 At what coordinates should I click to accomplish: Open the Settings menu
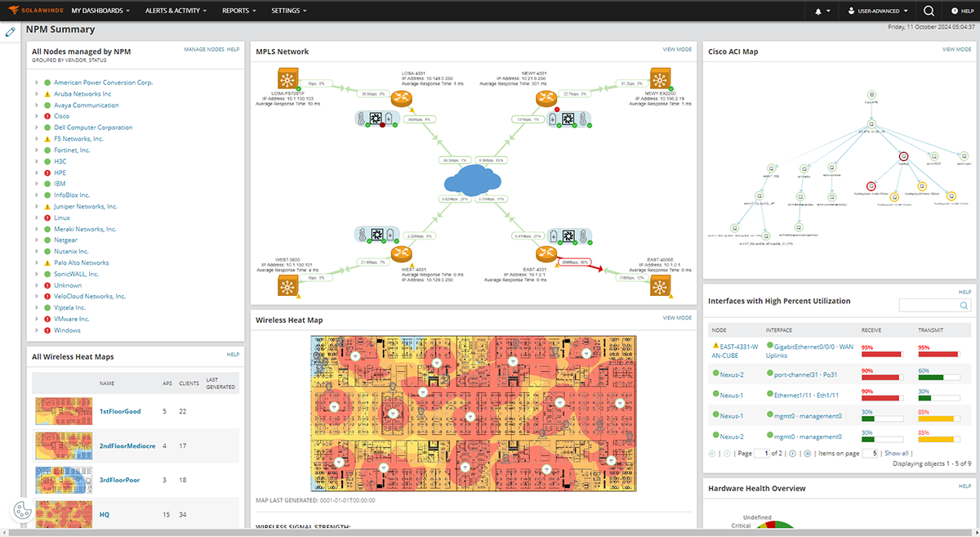[289, 11]
